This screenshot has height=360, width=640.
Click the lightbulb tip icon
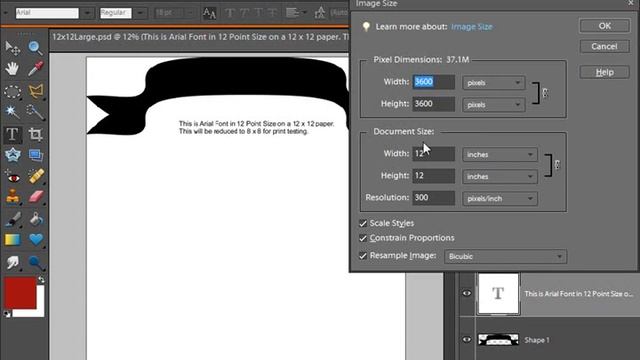point(366,27)
